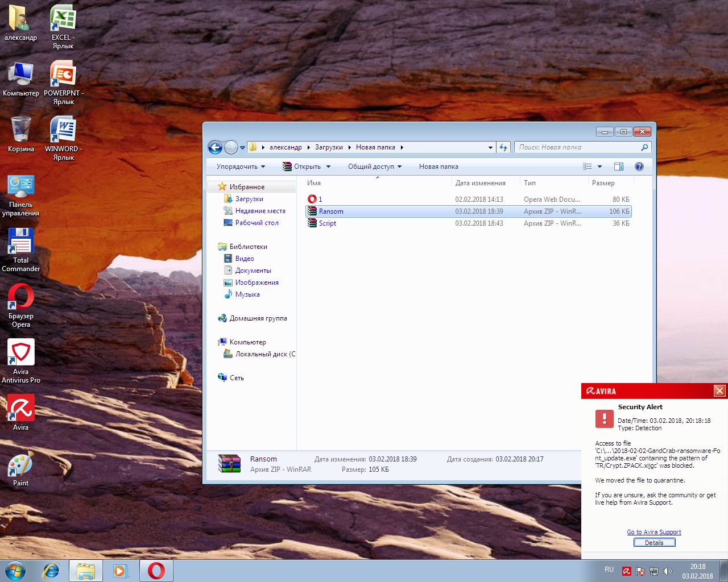Viewport: 728px width, 582px height.
Task: Open the Общий доступ menu
Action: tap(374, 167)
